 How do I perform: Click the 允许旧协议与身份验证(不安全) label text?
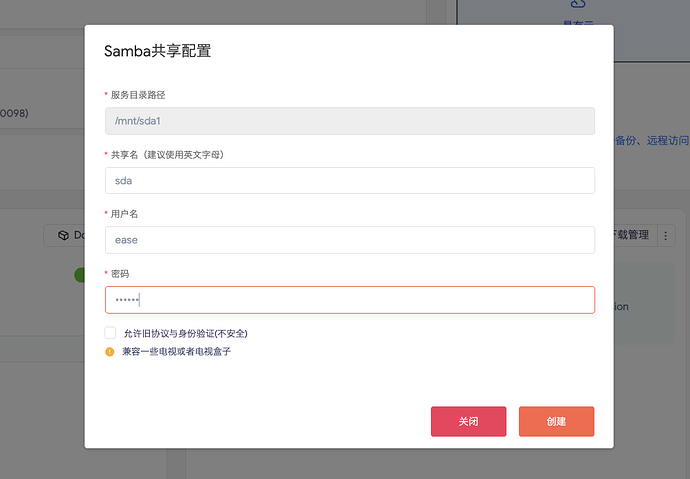pyautogui.click(x=185, y=333)
